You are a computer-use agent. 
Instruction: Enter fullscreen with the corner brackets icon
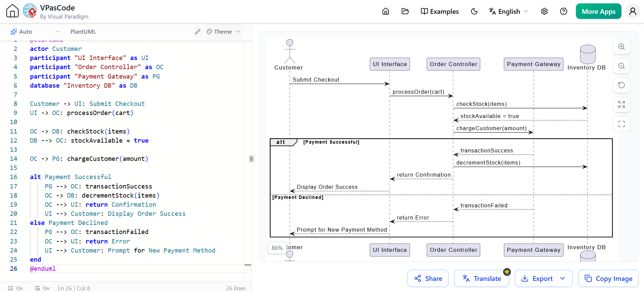[621, 124]
